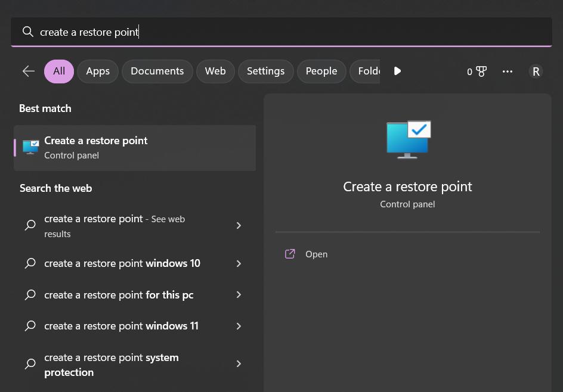563x392 pixels.
Task: Expand chevron for 'windows 11' suggestion
Action: [239, 326]
